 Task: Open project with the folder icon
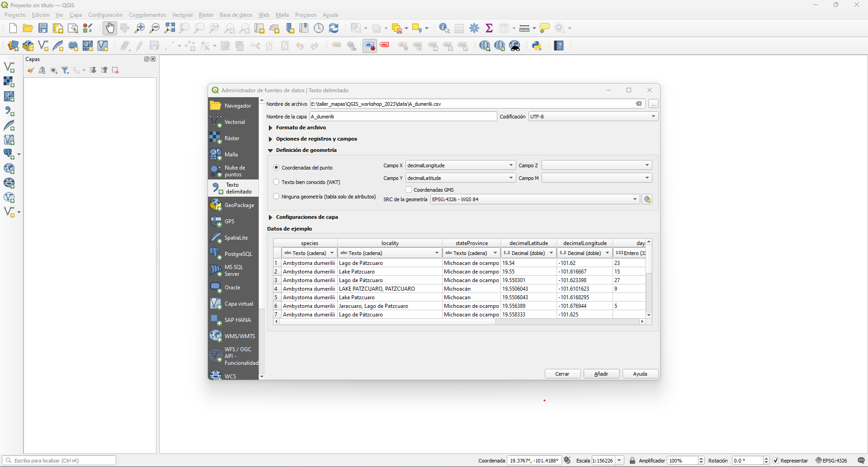tap(28, 28)
